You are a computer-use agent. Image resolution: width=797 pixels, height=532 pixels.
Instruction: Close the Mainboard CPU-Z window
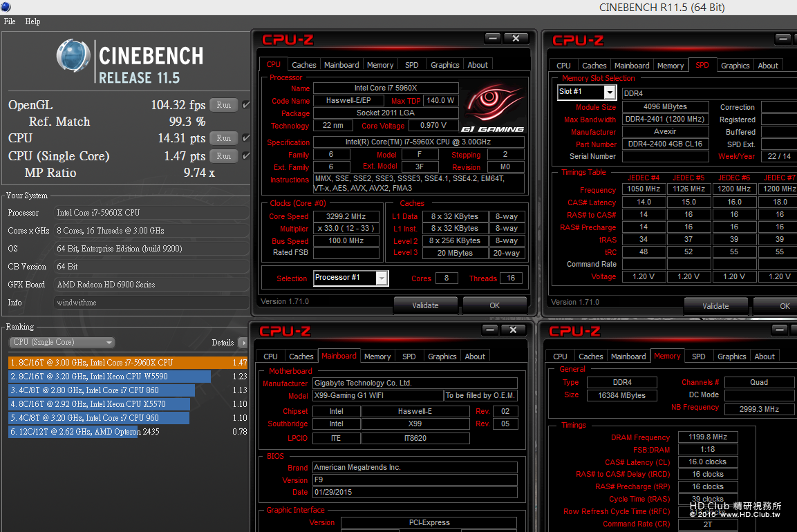tap(514, 330)
